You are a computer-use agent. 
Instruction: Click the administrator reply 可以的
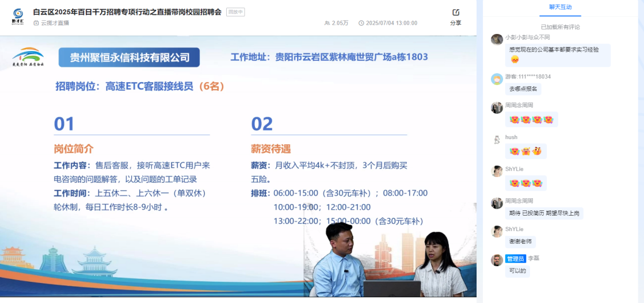pyautogui.click(x=517, y=271)
